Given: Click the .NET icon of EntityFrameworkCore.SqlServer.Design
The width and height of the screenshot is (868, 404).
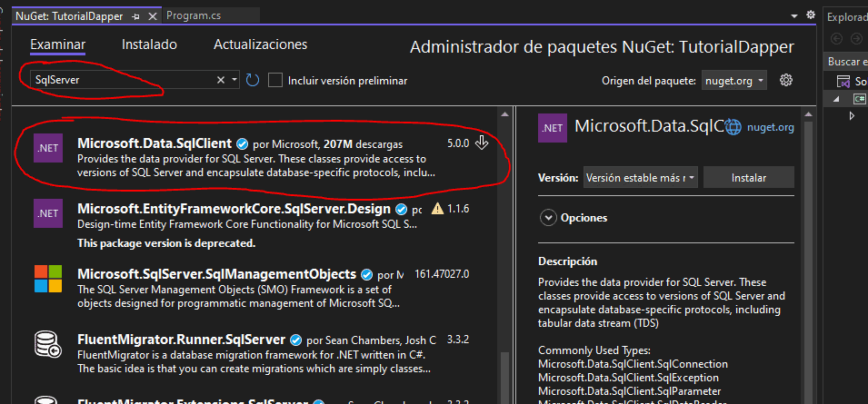Looking at the screenshot, I should click(48, 213).
